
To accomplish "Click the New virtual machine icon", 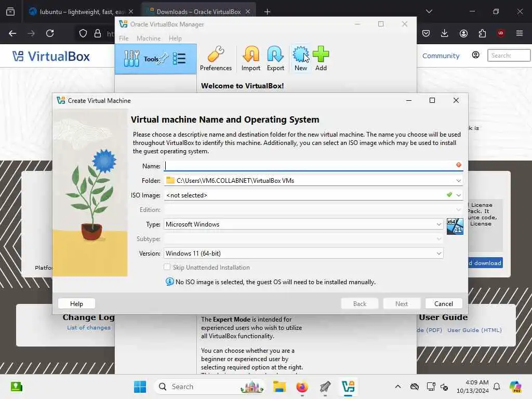I will pos(301,58).
